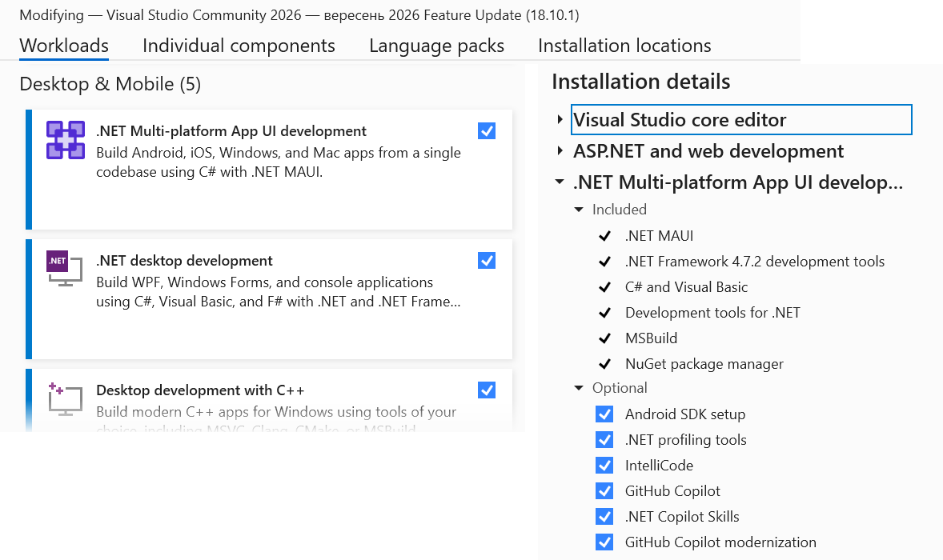Expand the Visual Studio core editor node
943x560 pixels.
[x=560, y=119]
